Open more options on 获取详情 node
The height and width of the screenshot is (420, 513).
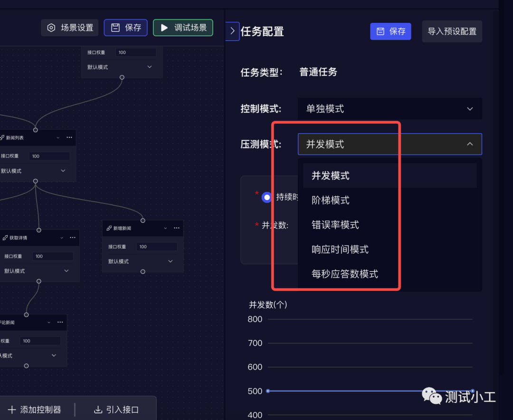coord(73,238)
